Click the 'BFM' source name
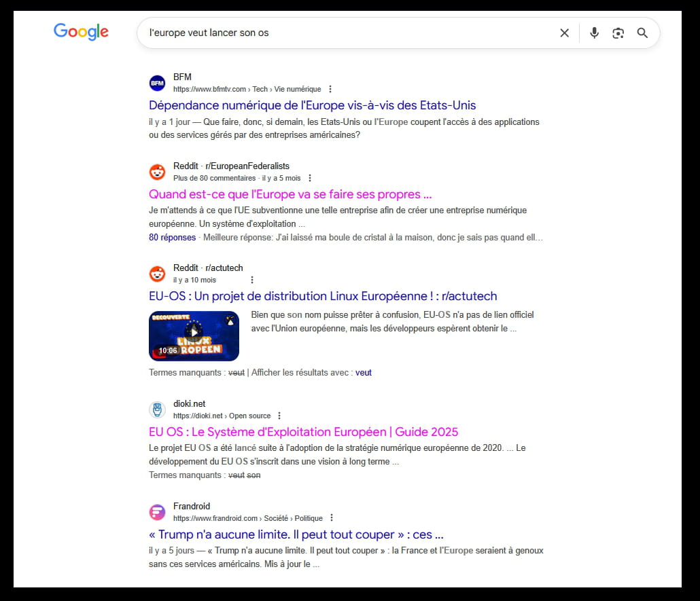Screen dimensions: 700x601 coord(182,77)
